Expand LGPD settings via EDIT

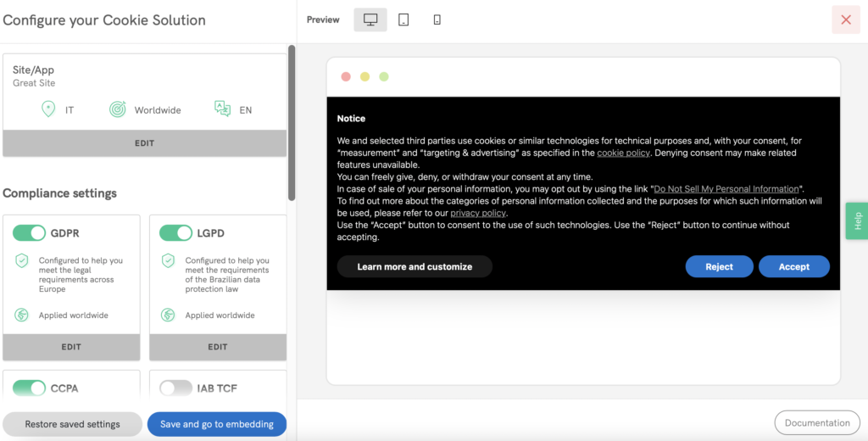click(218, 347)
